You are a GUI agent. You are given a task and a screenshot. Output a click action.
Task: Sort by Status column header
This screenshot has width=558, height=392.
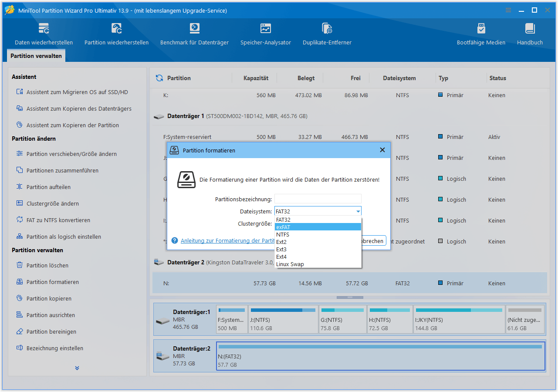497,78
